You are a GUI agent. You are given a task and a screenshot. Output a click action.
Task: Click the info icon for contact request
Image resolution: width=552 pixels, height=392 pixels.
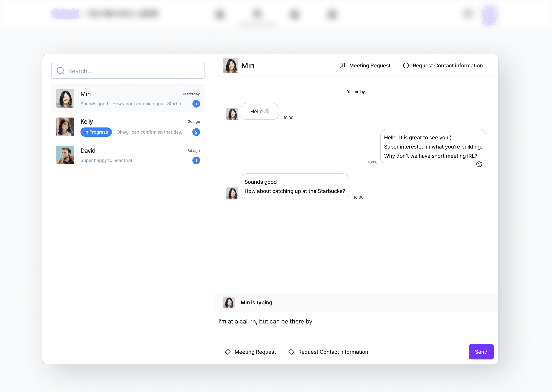pos(406,65)
